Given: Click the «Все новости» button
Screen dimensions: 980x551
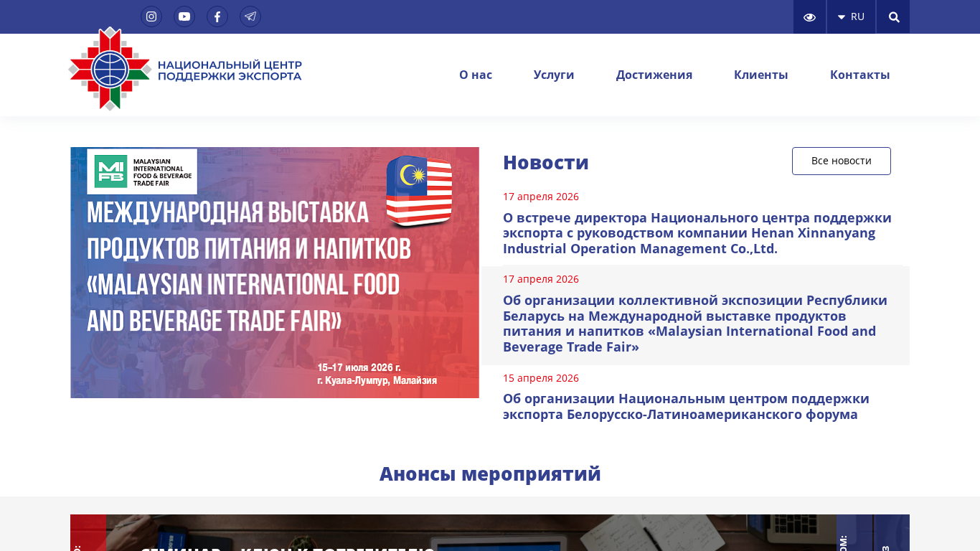Looking at the screenshot, I should coord(842,161).
